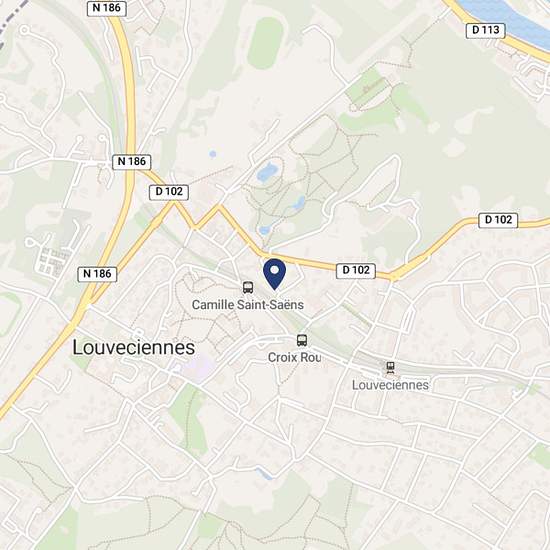Click the D 102 shield at right edge
This screenshot has height=550, width=550.
(498, 220)
